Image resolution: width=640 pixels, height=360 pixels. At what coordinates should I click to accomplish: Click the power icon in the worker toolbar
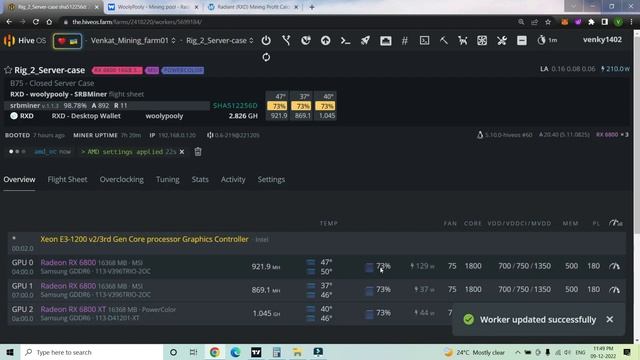[266, 40]
